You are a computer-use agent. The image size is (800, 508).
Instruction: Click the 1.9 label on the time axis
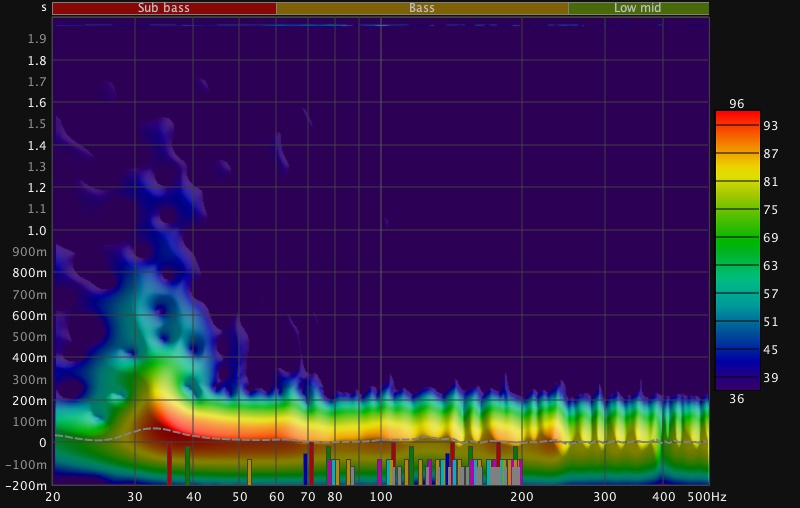click(x=38, y=39)
